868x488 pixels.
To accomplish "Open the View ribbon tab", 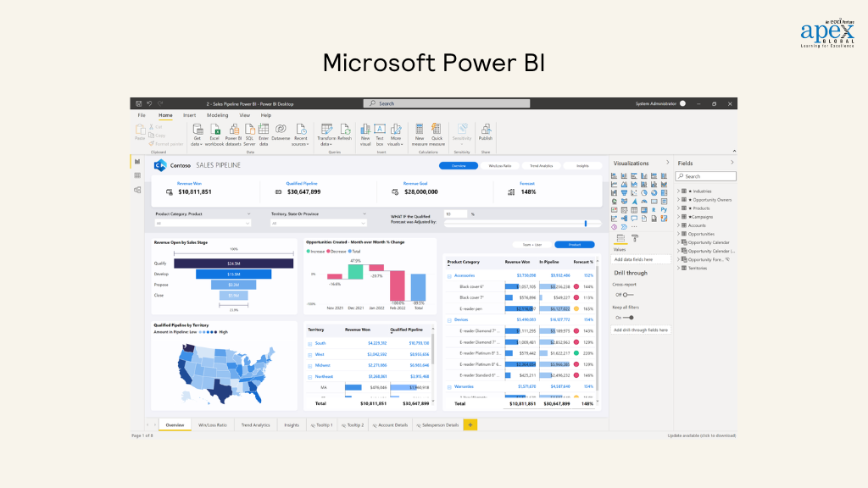I will (x=244, y=115).
